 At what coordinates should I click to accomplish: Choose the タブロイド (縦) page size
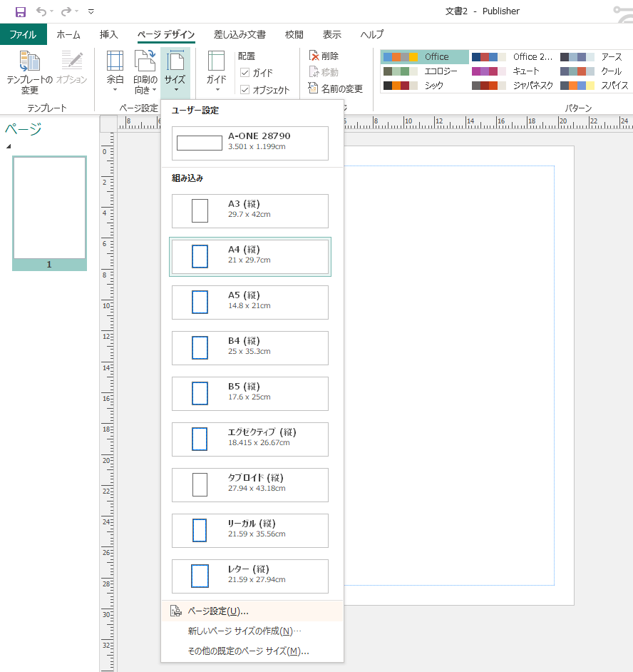250,484
